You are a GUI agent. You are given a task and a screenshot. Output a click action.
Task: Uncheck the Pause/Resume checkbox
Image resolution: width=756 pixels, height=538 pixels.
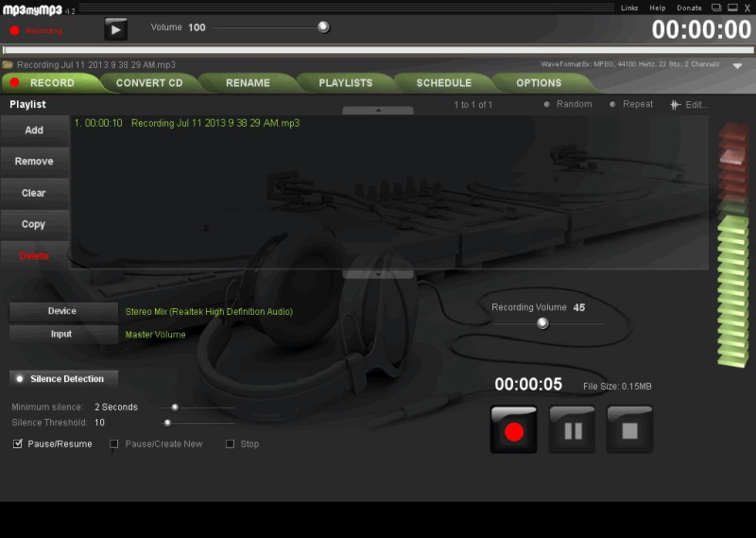coord(18,443)
